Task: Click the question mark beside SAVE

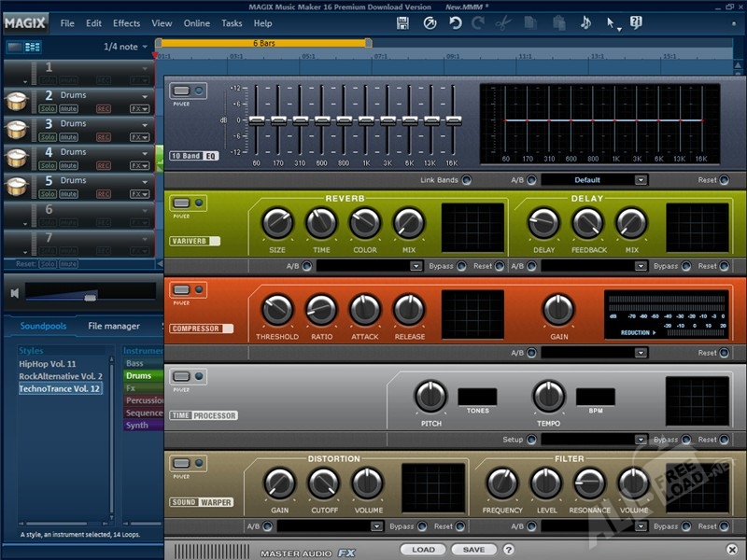Action: pos(509,550)
